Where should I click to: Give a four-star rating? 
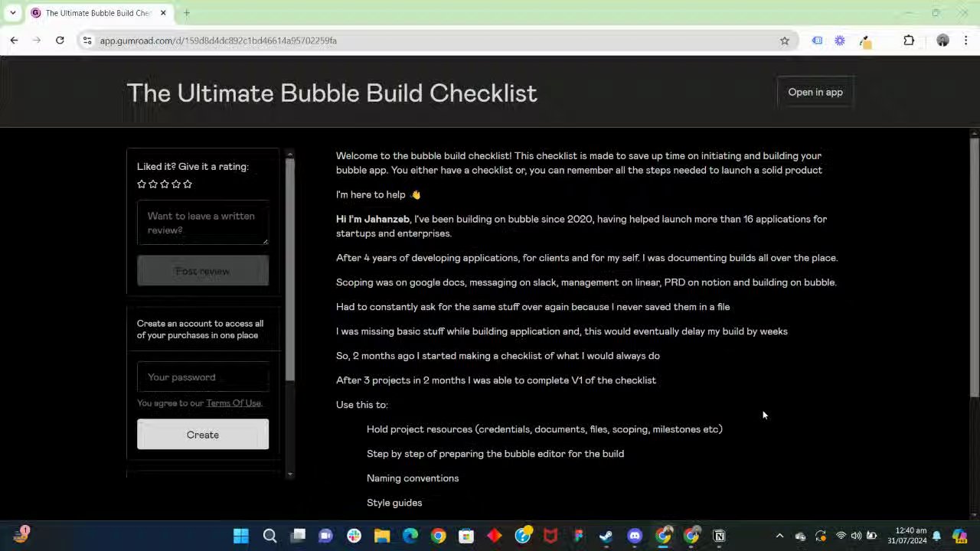pyautogui.click(x=176, y=184)
